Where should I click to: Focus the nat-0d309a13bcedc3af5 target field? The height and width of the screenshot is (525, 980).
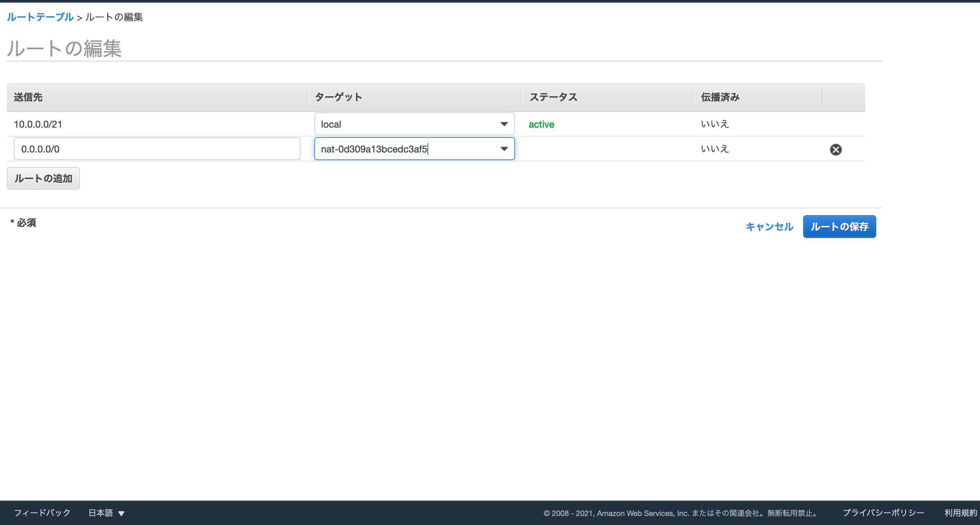coord(403,149)
